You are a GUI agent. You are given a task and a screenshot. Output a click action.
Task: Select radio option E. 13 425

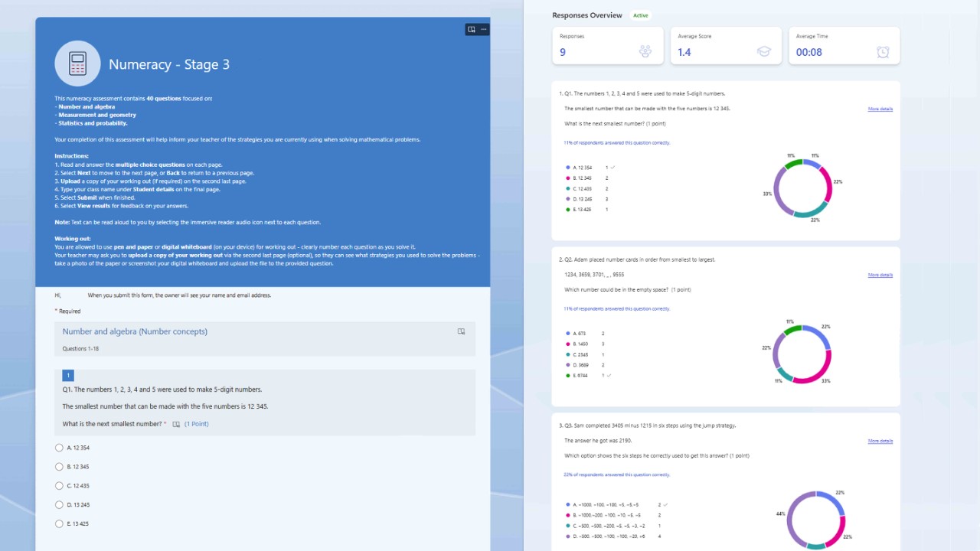click(59, 524)
